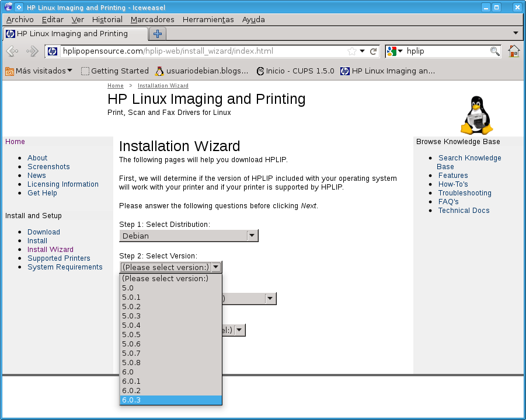Image resolution: width=526 pixels, height=420 pixels.
Task: Select version 5.0.2 from list
Action: point(170,307)
